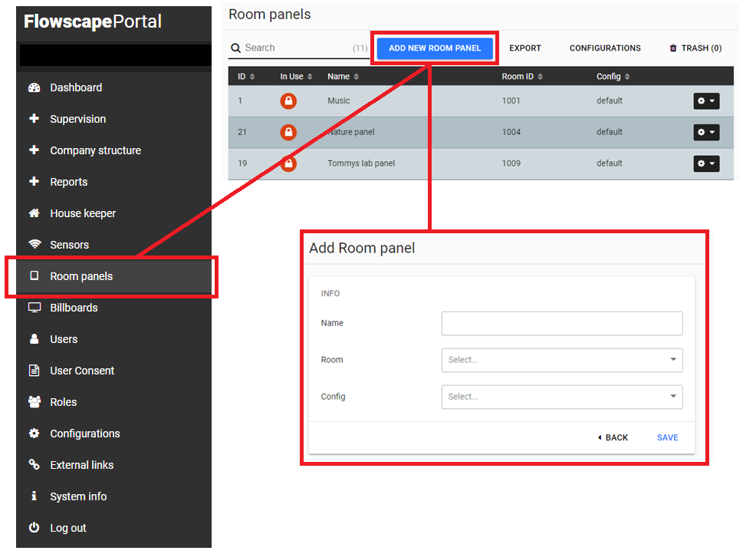Click the Search input field
This screenshot has width=756, height=554.
pyautogui.click(x=298, y=48)
